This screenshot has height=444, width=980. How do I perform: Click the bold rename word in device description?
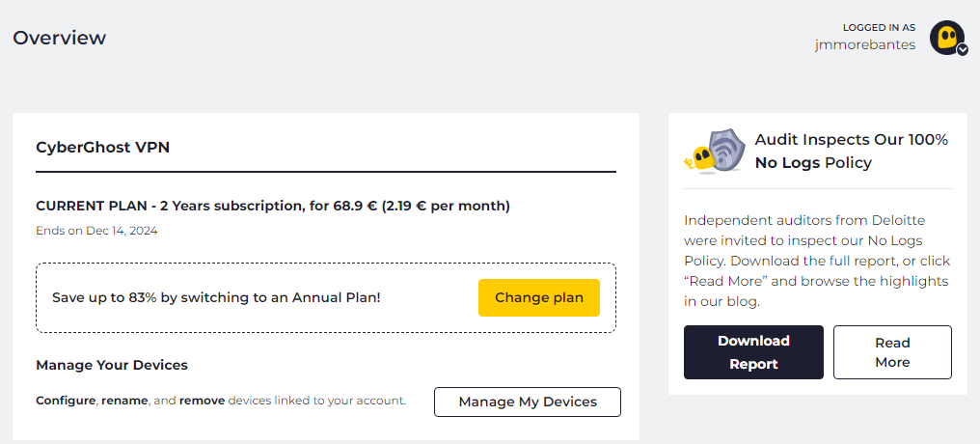point(124,401)
